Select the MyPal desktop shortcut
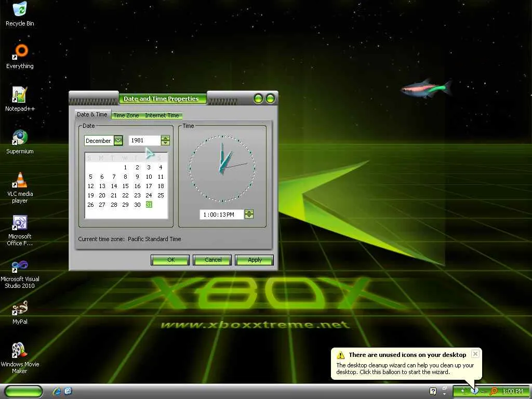The width and height of the screenshot is (532, 399). 20,312
